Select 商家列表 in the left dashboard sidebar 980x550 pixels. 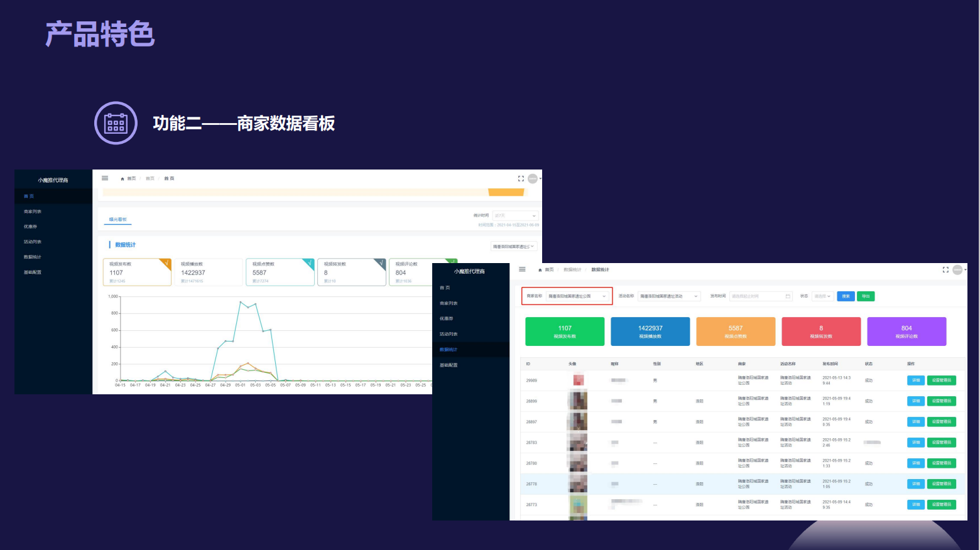point(33,212)
